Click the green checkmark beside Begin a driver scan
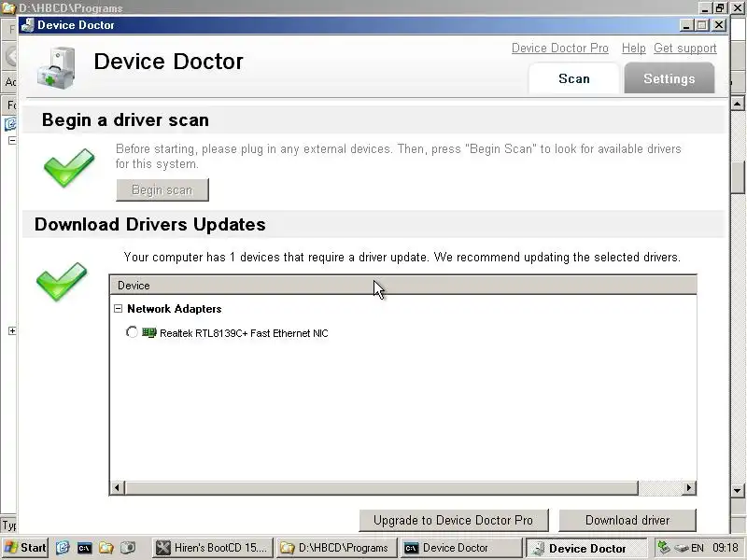The image size is (747, 560). (x=69, y=167)
